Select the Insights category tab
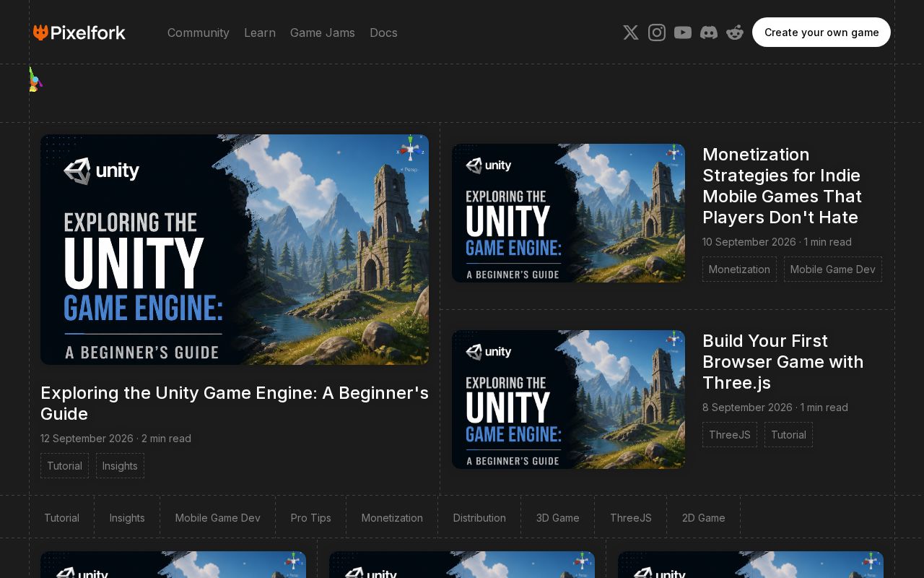The height and width of the screenshot is (578, 924). (127, 517)
